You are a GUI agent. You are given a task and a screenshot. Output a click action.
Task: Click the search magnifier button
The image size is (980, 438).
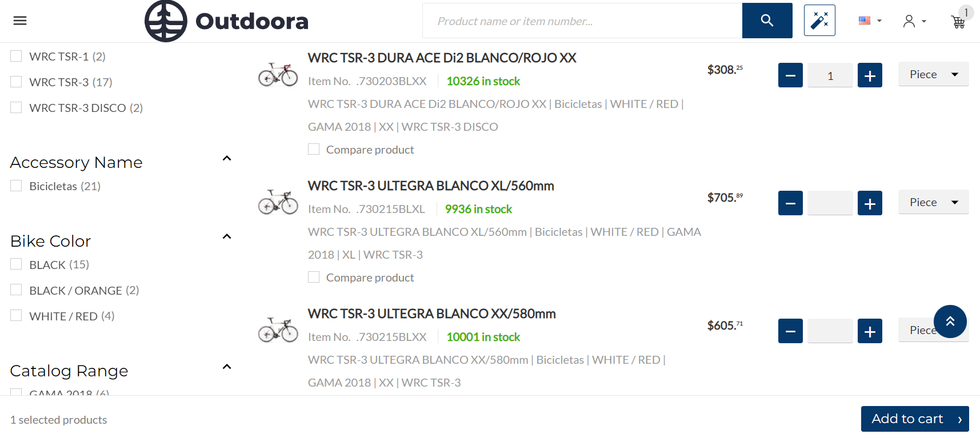(767, 21)
